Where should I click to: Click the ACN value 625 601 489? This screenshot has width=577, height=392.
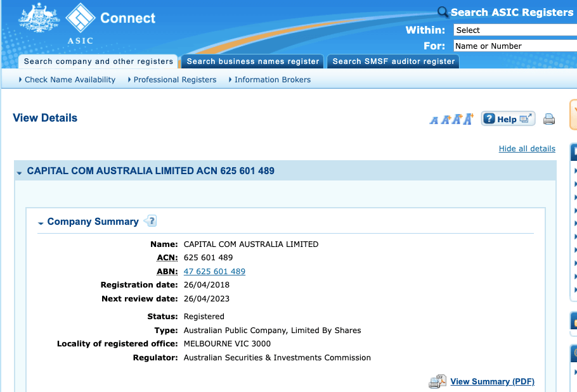(208, 258)
